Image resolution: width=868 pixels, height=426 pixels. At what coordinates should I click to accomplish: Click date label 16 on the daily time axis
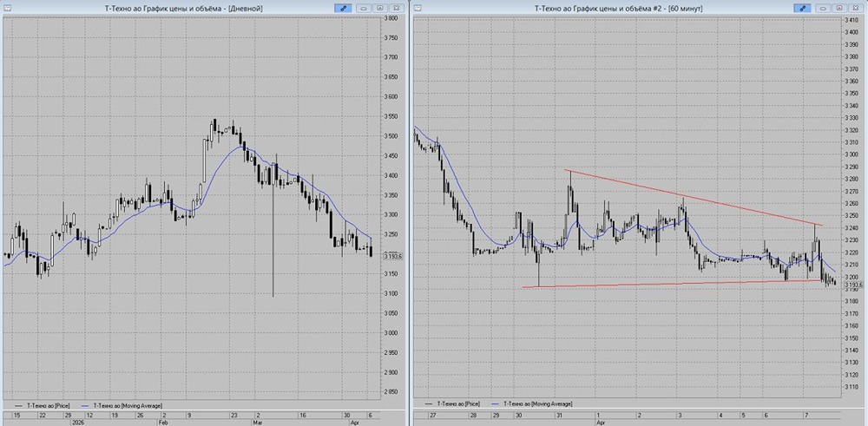(x=303, y=415)
